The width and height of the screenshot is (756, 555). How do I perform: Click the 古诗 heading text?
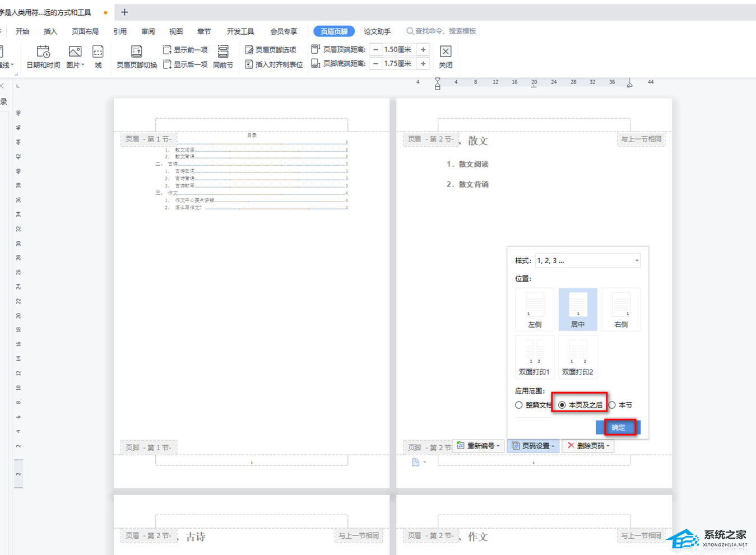(196, 537)
